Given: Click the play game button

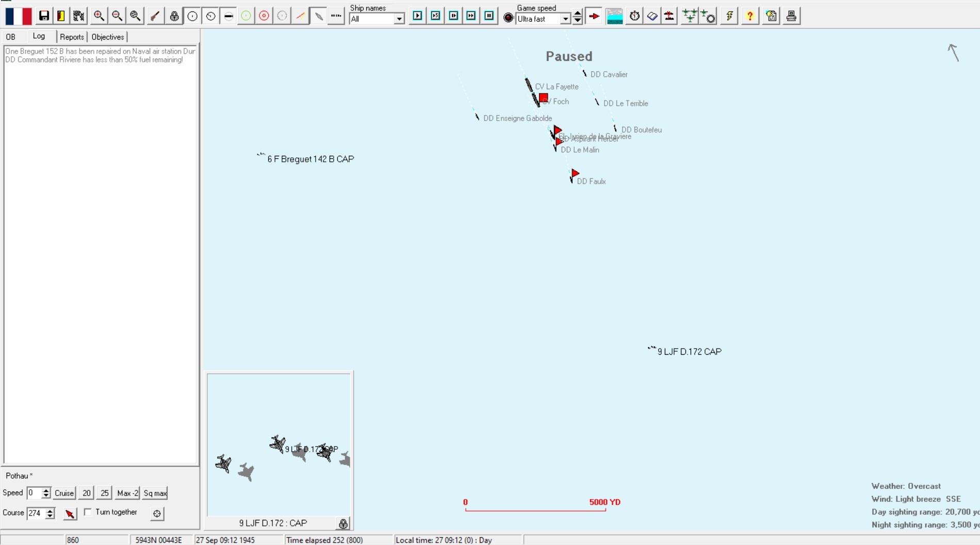Looking at the screenshot, I should (417, 16).
